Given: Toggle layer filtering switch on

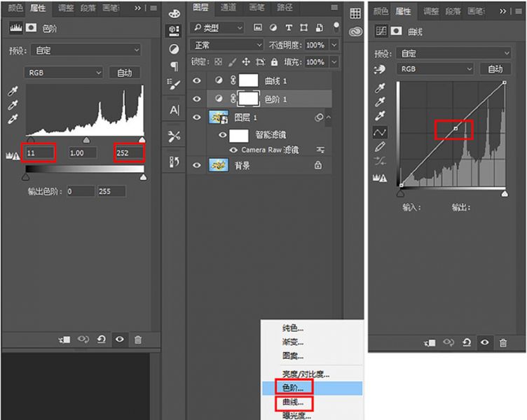Looking at the screenshot, I should pyautogui.click(x=336, y=27).
